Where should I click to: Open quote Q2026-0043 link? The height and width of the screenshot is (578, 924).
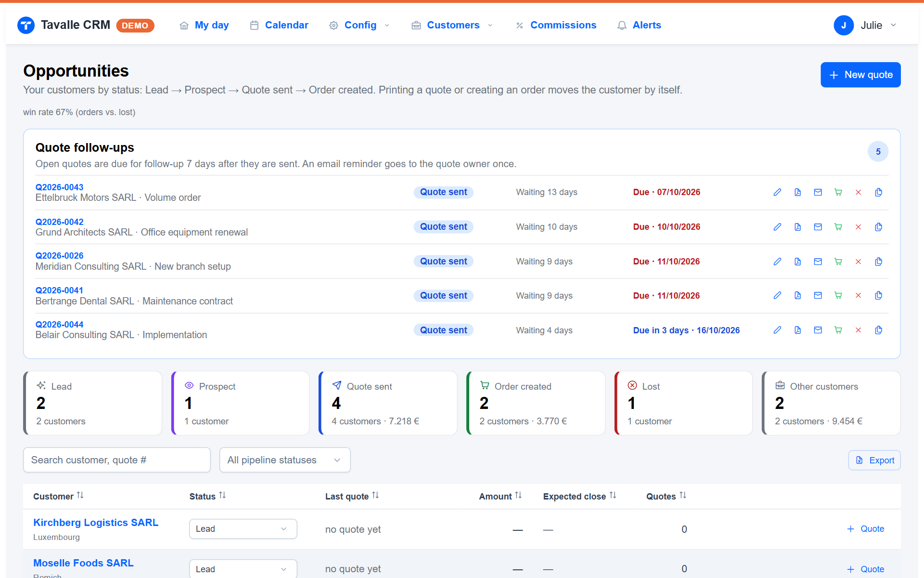(x=59, y=187)
